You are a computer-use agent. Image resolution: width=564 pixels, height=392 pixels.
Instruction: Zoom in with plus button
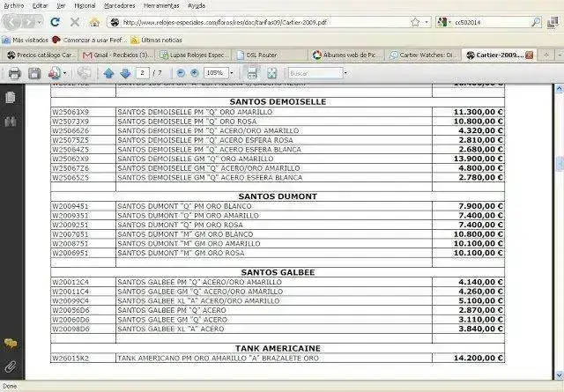coord(194,73)
